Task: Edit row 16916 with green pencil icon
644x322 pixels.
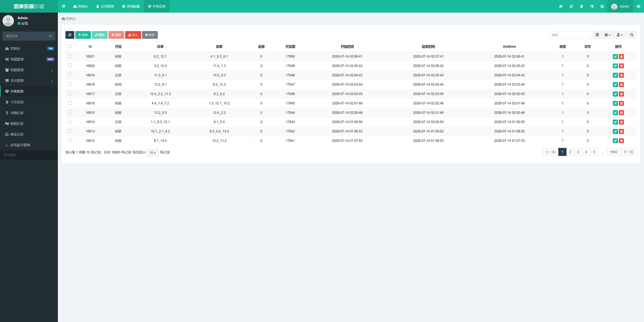Action: pos(615,103)
